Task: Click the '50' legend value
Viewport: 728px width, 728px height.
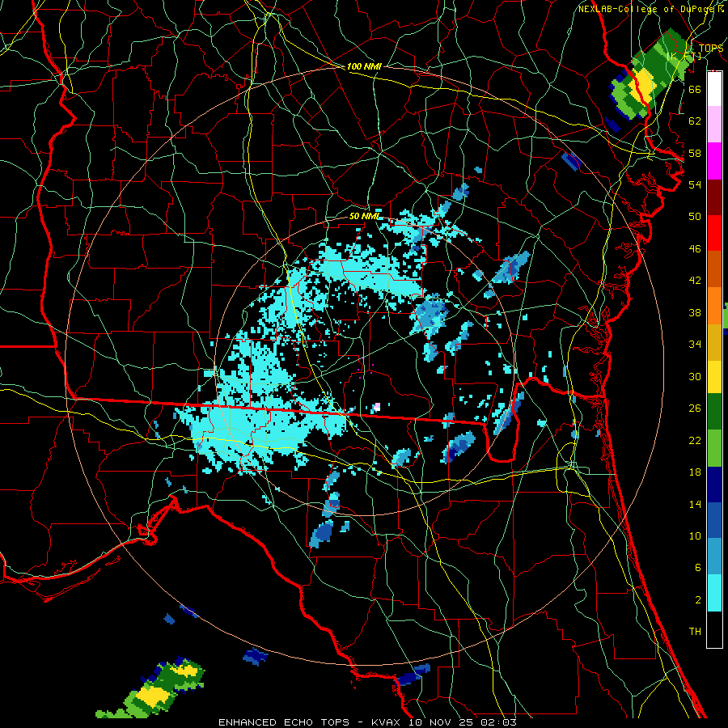Action: 695,217
